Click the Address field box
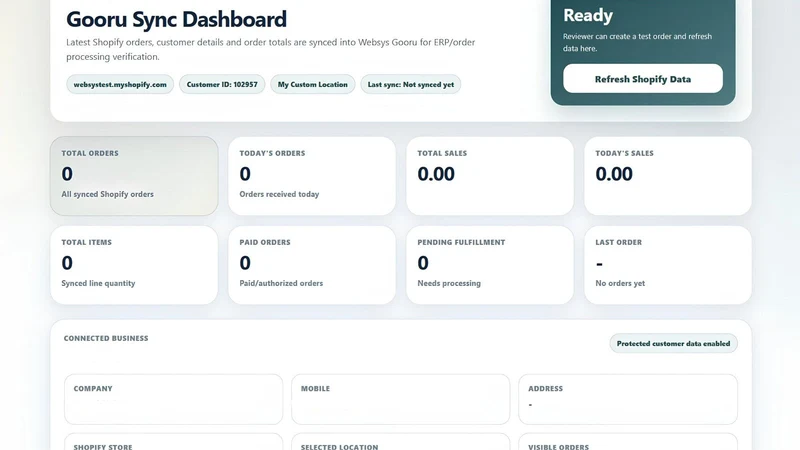The width and height of the screenshot is (800, 450). tap(628, 399)
